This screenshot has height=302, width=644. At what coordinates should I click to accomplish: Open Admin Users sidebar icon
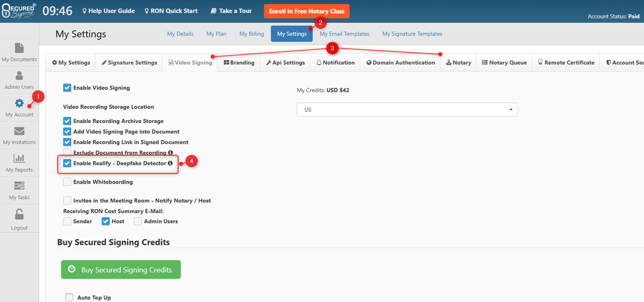coord(19,76)
